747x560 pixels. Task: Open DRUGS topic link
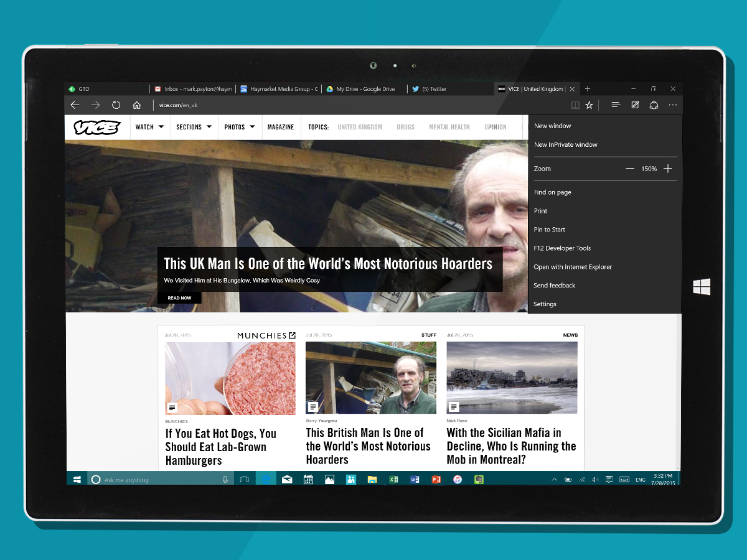pyautogui.click(x=405, y=127)
